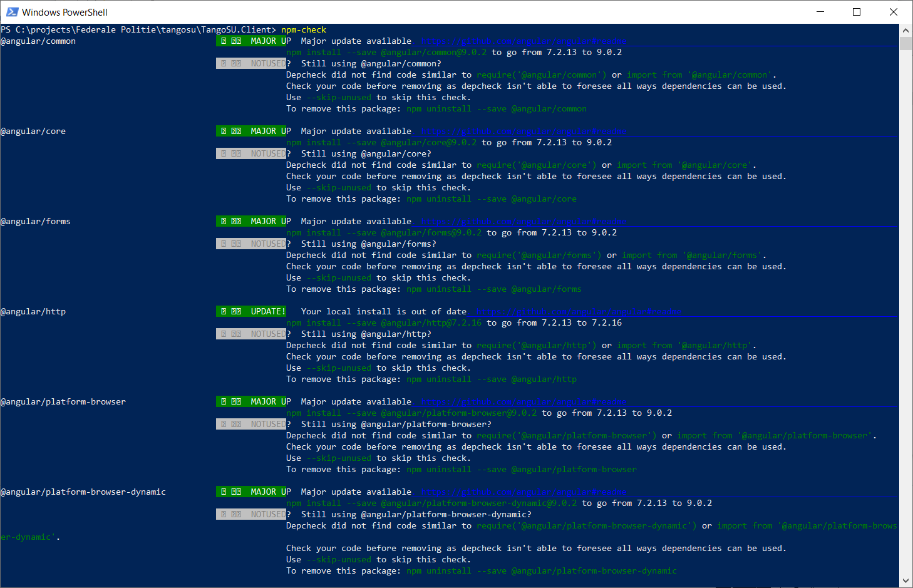
Task: Click "import from '@angular/forms'" code text
Action: [692, 255]
